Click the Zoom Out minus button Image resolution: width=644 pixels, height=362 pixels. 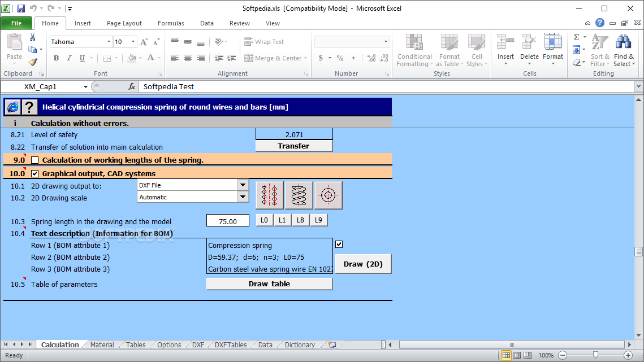(563, 355)
